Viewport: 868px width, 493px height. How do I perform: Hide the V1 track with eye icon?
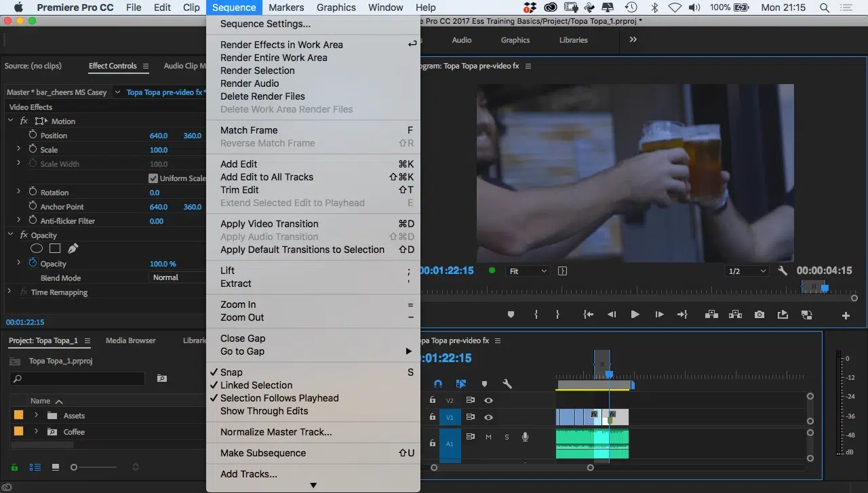(488, 418)
